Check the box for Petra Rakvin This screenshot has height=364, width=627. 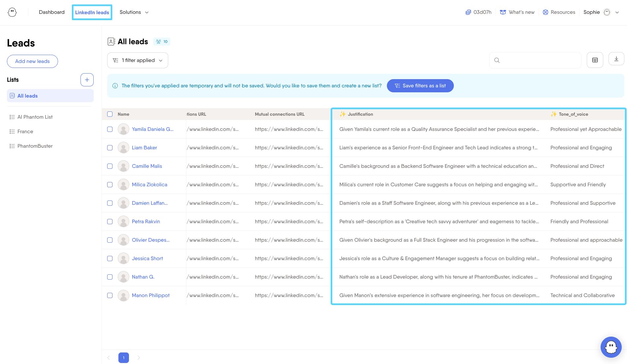110,222
